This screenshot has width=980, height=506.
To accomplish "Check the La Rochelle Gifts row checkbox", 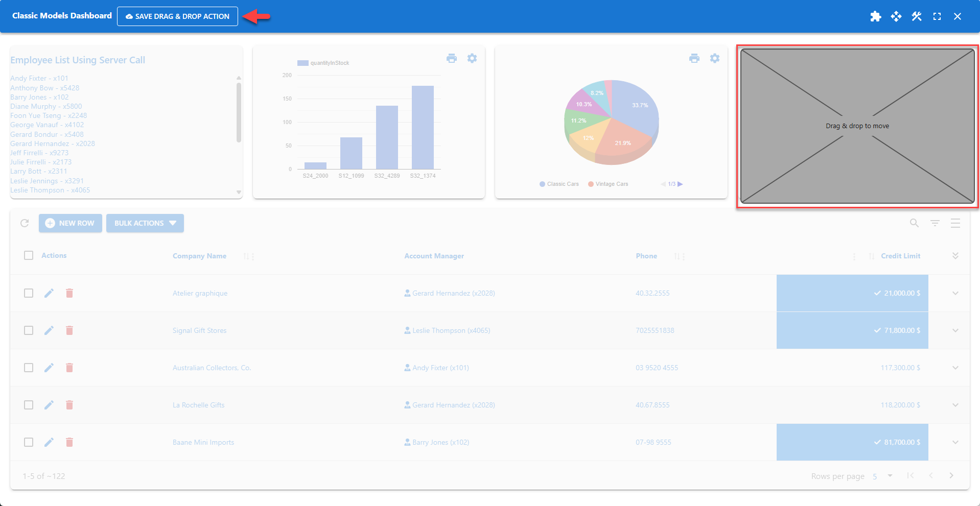I will [29, 404].
